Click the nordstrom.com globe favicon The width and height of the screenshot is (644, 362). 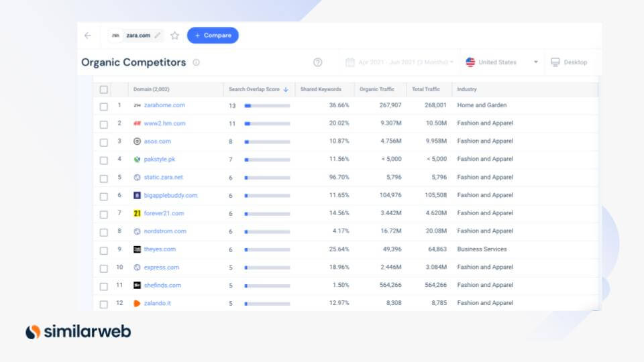(137, 231)
